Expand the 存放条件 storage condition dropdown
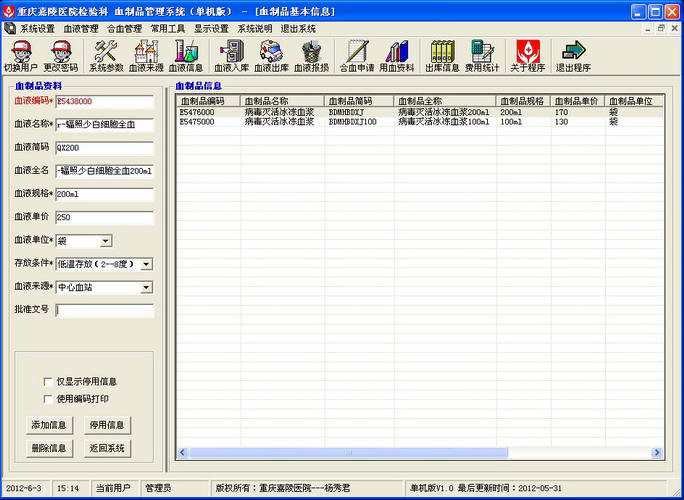Screen dimensions: 684x500 (x=147, y=264)
